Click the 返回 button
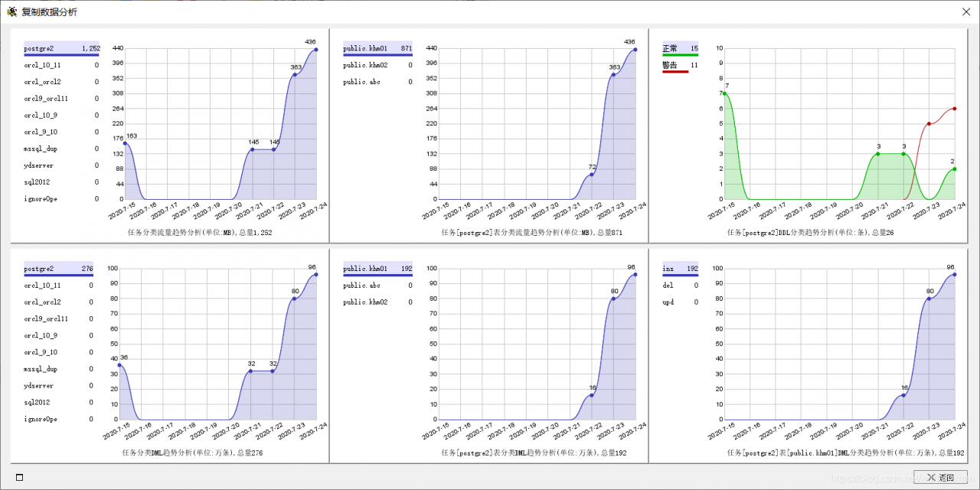This screenshot has height=490, width=980. (940, 477)
